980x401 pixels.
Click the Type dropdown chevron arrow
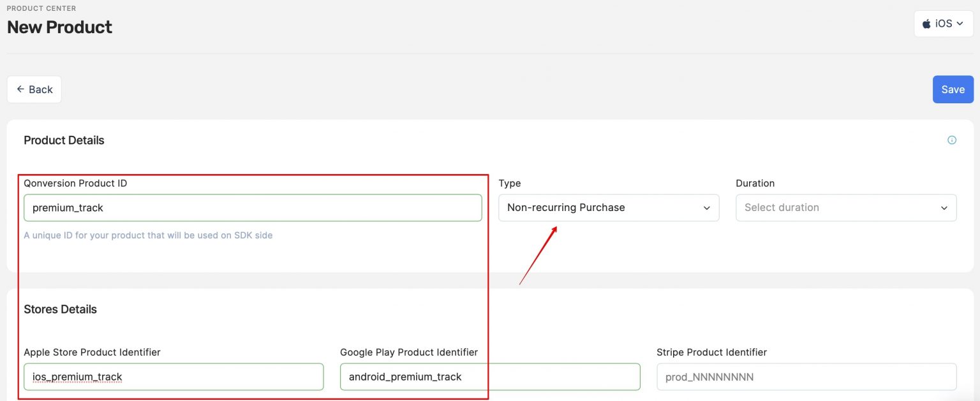click(x=706, y=208)
